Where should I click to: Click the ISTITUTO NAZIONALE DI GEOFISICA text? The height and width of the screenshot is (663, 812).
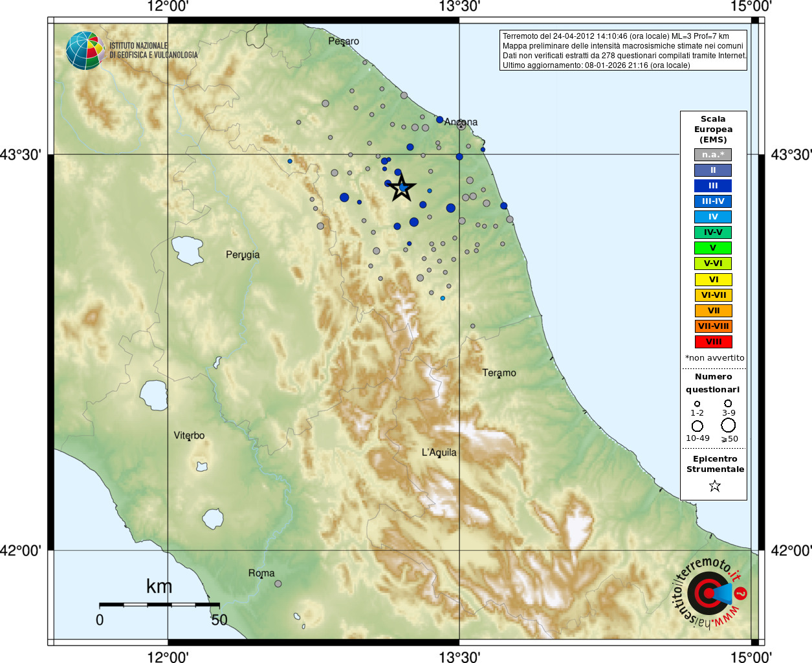tap(153, 51)
